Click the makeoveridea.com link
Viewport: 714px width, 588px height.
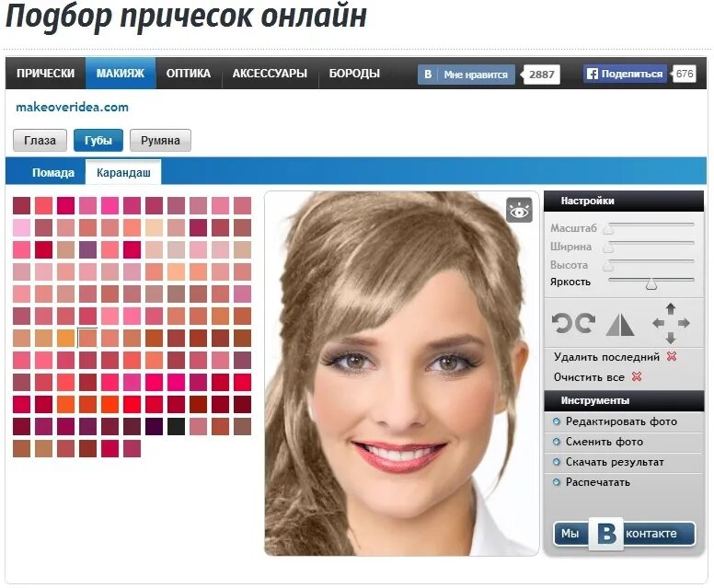tap(72, 107)
